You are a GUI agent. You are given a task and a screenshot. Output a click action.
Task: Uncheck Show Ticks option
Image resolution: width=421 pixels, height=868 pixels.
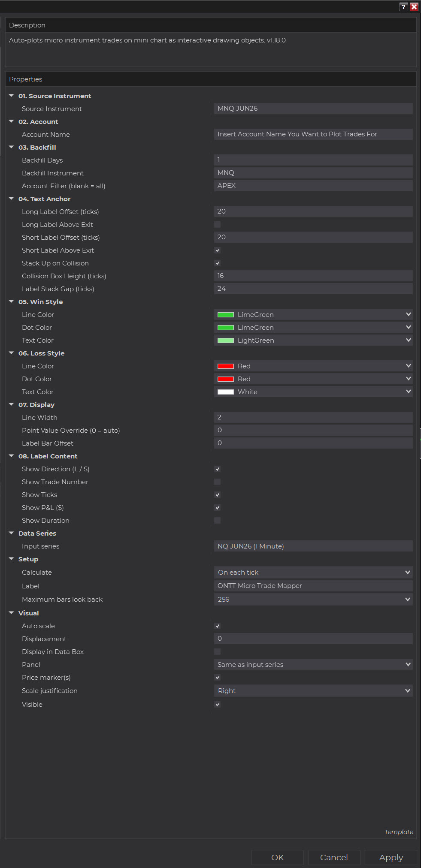pos(218,494)
